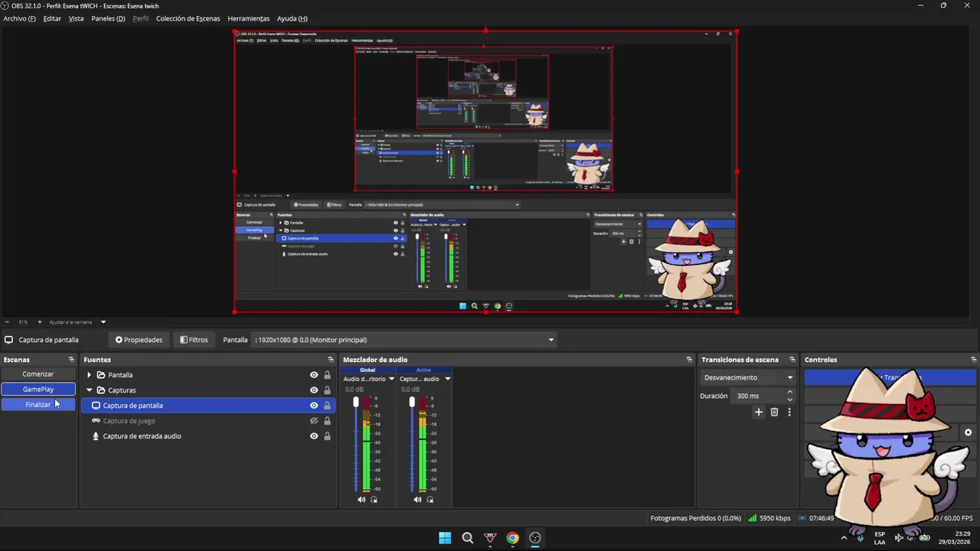
Task: Open the Ajustar a la ventana dropdown
Action: [77, 322]
